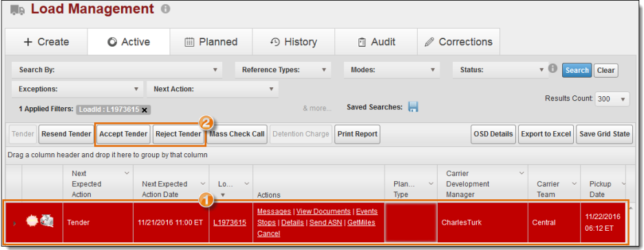Open the Reference Types dropdown
The height and width of the screenshot is (250, 644).
283,70
